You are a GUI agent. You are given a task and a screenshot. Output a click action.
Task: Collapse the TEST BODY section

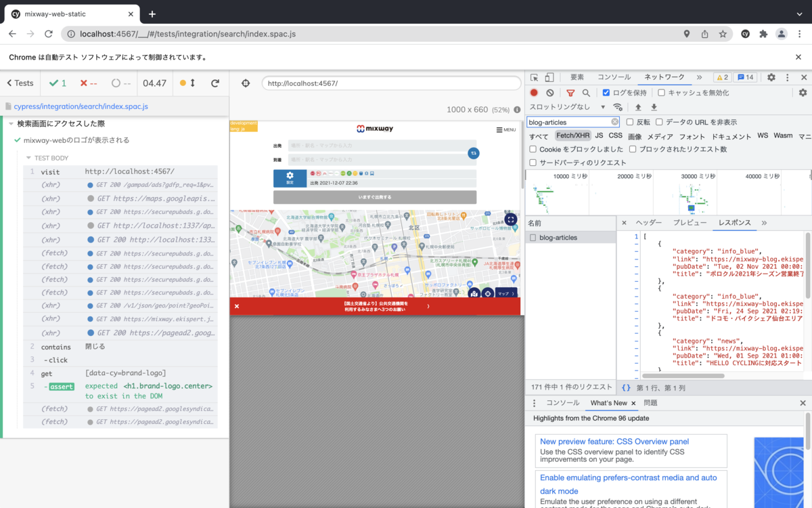[x=47, y=158]
